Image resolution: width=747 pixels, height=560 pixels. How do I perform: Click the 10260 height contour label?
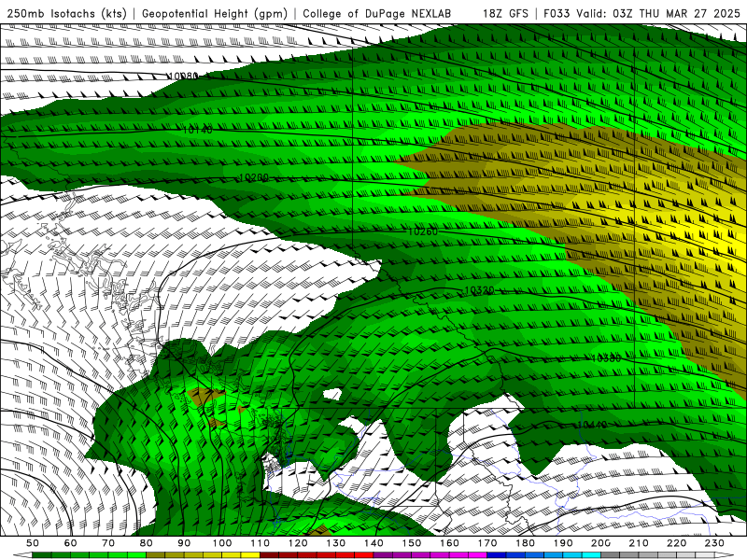423,231
